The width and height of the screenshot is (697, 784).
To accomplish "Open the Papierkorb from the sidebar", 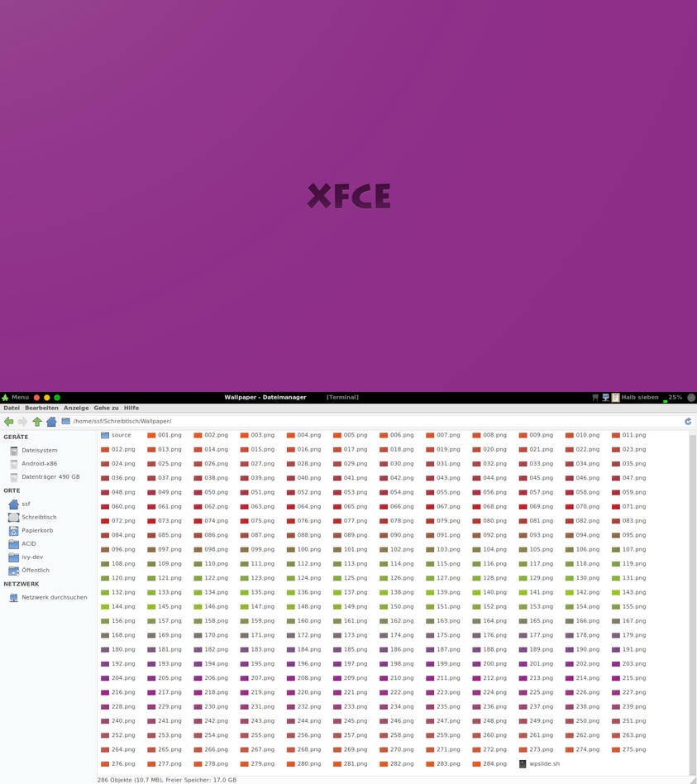I will [37, 530].
